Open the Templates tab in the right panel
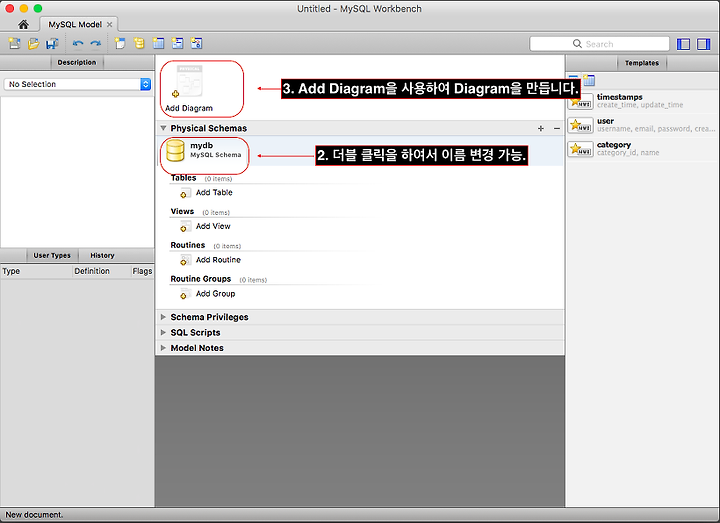This screenshot has height=523, width=720. (641, 63)
